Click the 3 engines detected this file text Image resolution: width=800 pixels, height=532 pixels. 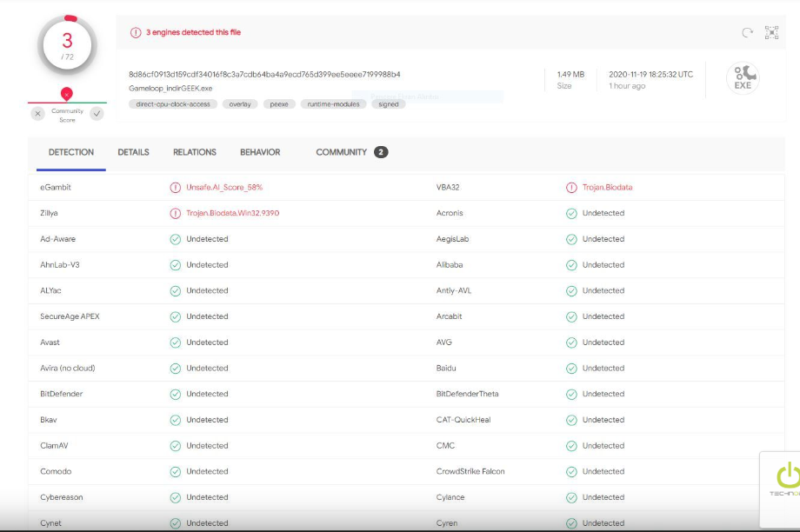click(193, 33)
